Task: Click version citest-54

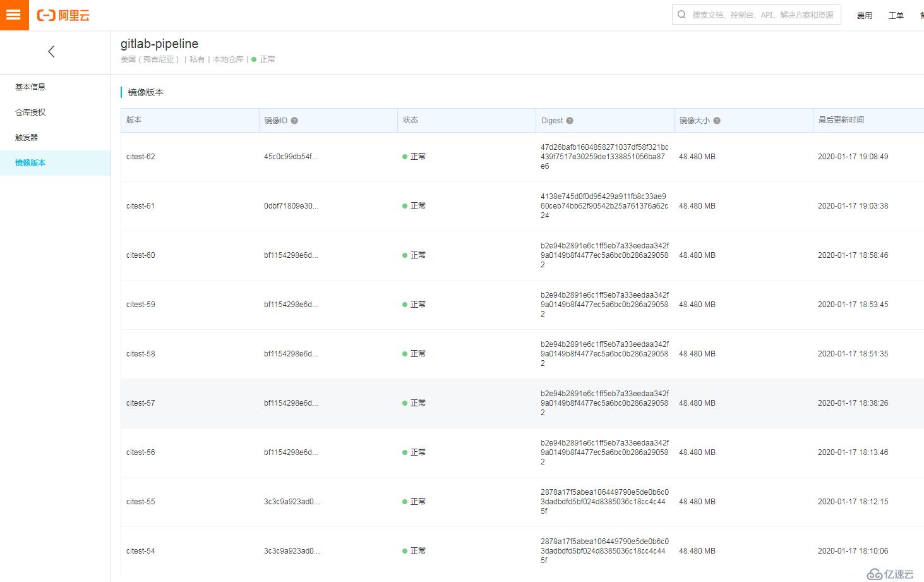Action: (x=141, y=551)
